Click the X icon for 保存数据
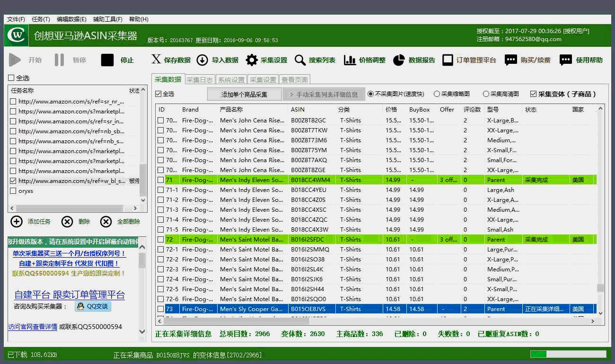Viewport: 615px width, 364px height. pos(156,59)
